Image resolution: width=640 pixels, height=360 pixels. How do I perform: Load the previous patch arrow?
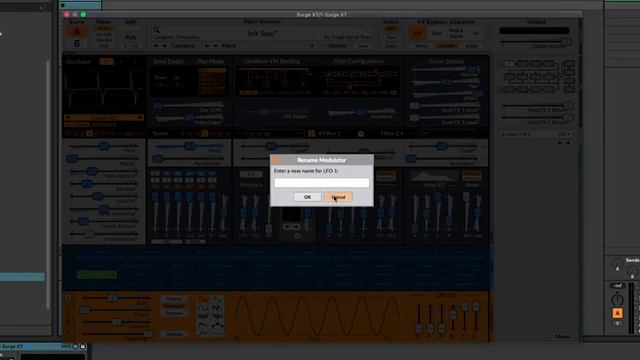pos(207,46)
